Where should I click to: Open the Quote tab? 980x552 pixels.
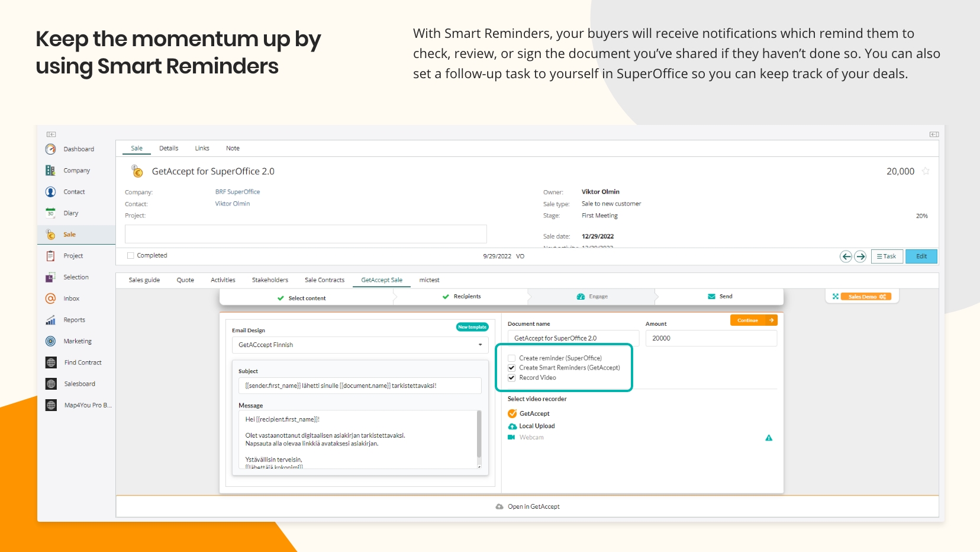(185, 280)
